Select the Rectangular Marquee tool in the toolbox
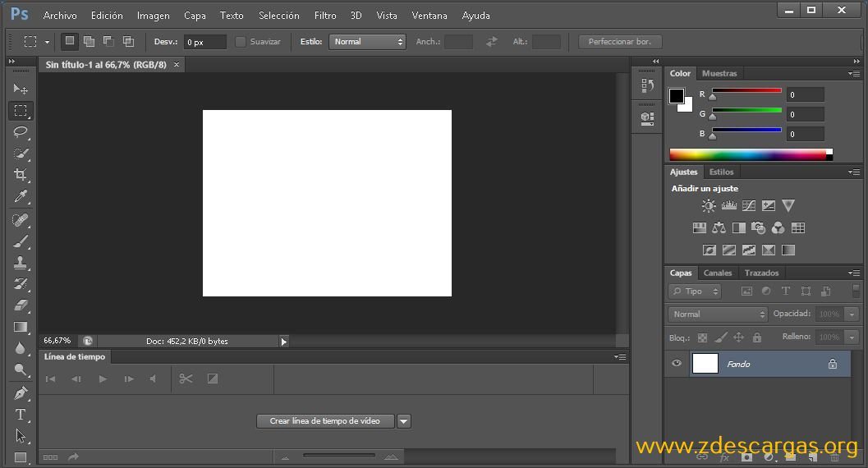The height and width of the screenshot is (468, 868). click(x=21, y=111)
